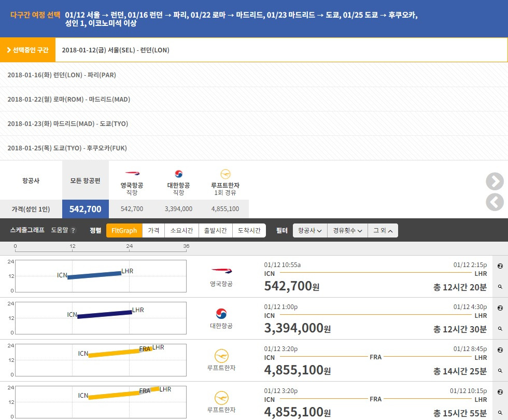Click 영국항공 logo in first flight result
Image resolution: width=508 pixels, height=420 pixels.
point(222,271)
